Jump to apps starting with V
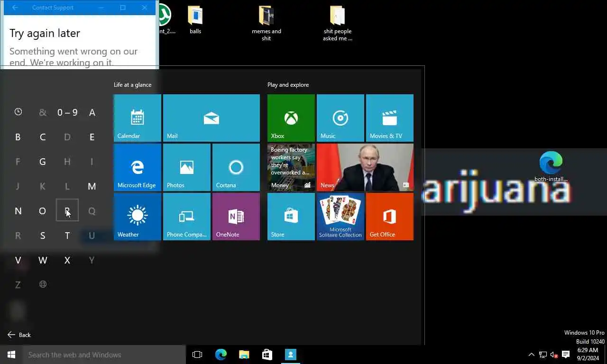607x364 pixels. [x=18, y=260]
